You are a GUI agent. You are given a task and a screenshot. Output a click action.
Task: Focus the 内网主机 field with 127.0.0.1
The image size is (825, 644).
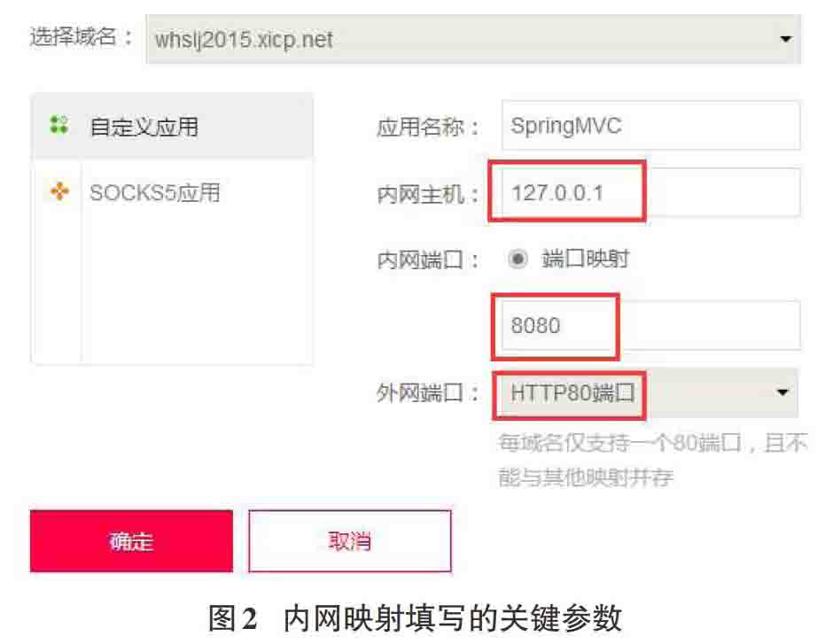pos(650,192)
